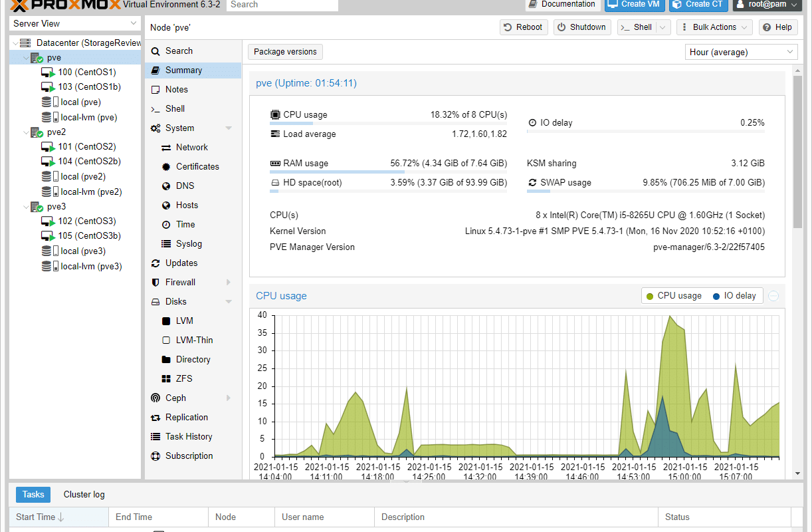Open the Subscription page
The height and width of the screenshot is (532, 812).
pyautogui.click(x=193, y=456)
